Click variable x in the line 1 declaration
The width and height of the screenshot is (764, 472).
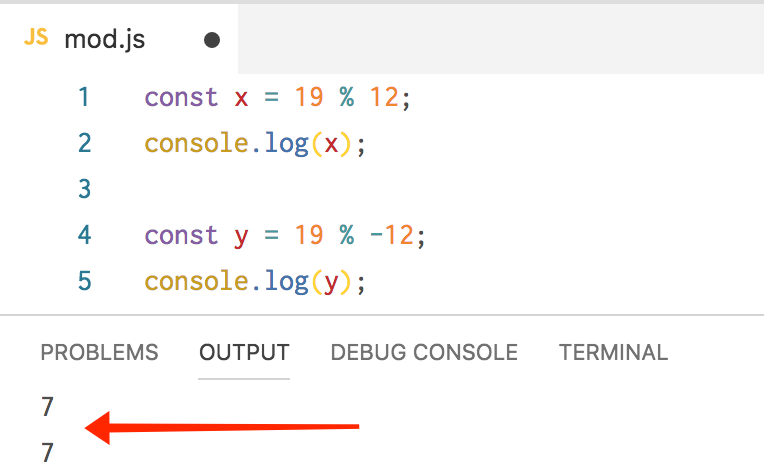click(241, 97)
